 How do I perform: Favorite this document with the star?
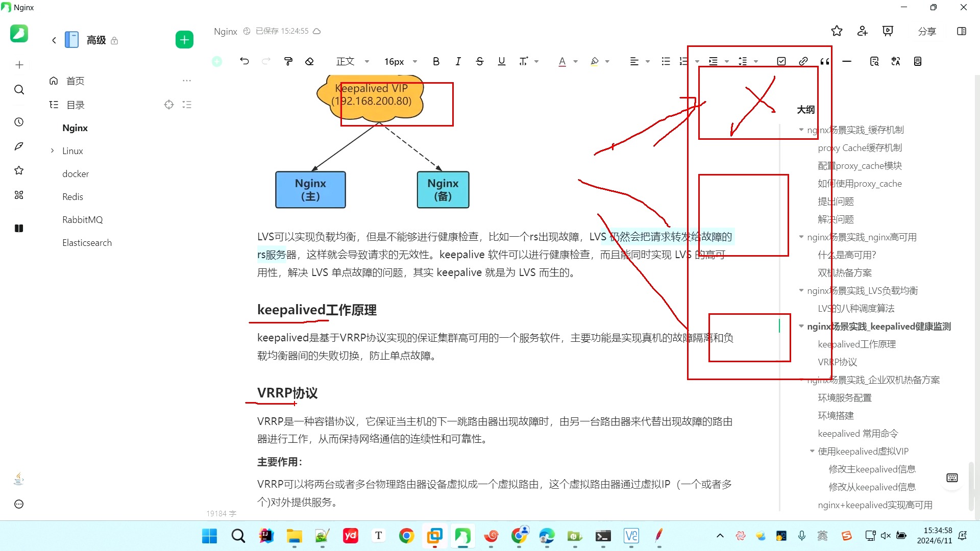[x=837, y=31]
